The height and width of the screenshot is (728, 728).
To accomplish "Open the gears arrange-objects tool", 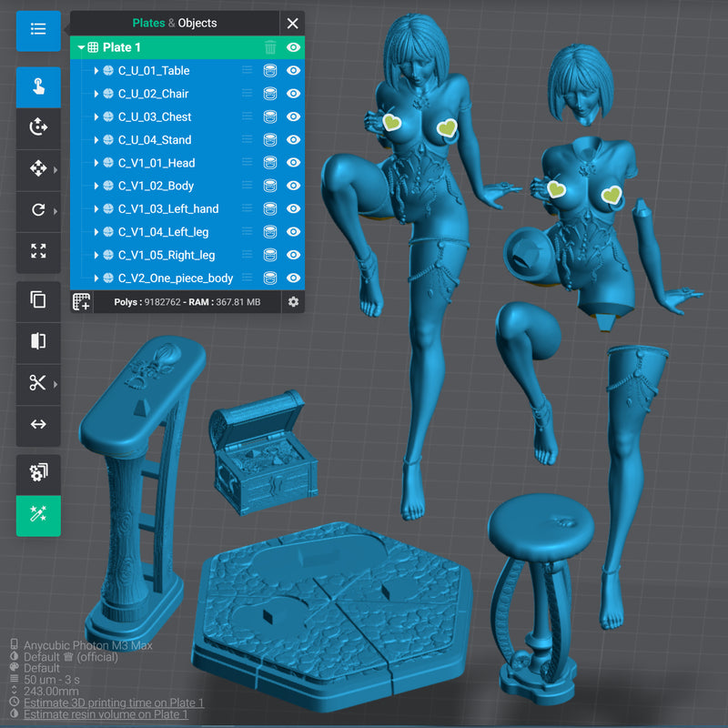I will pyautogui.click(x=38, y=473).
